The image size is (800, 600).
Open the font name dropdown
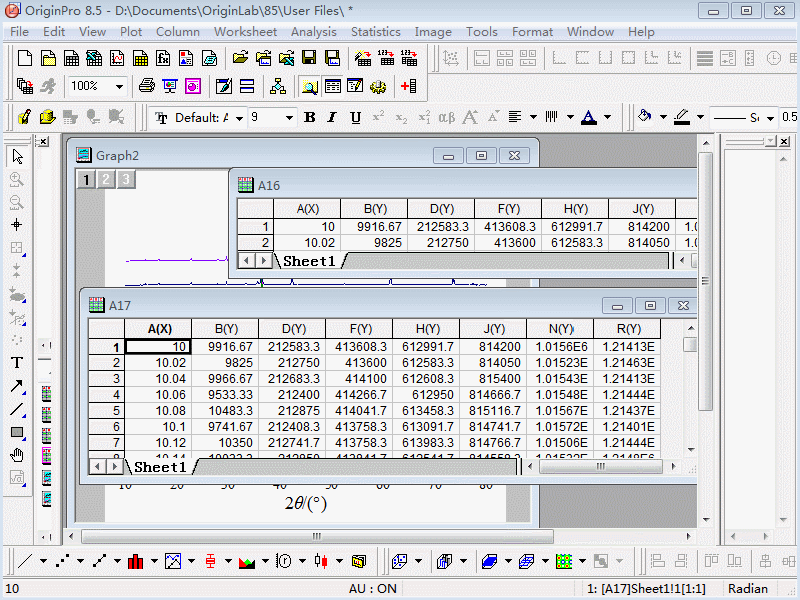(238, 118)
